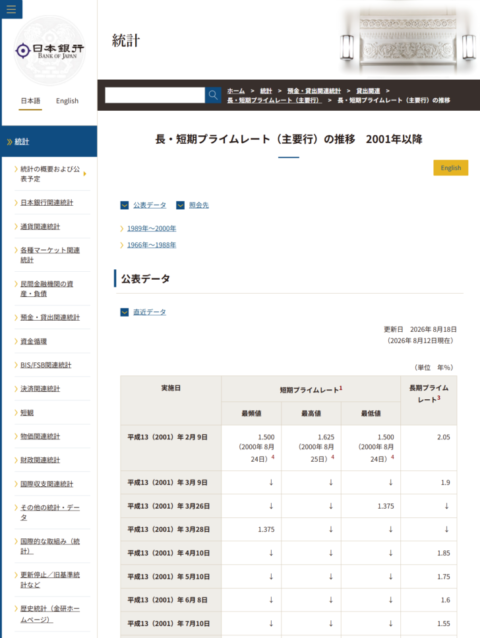This screenshot has width=480, height=638.
Task: Open 1966年〜1988年 data link
Action: [x=152, y=245]
